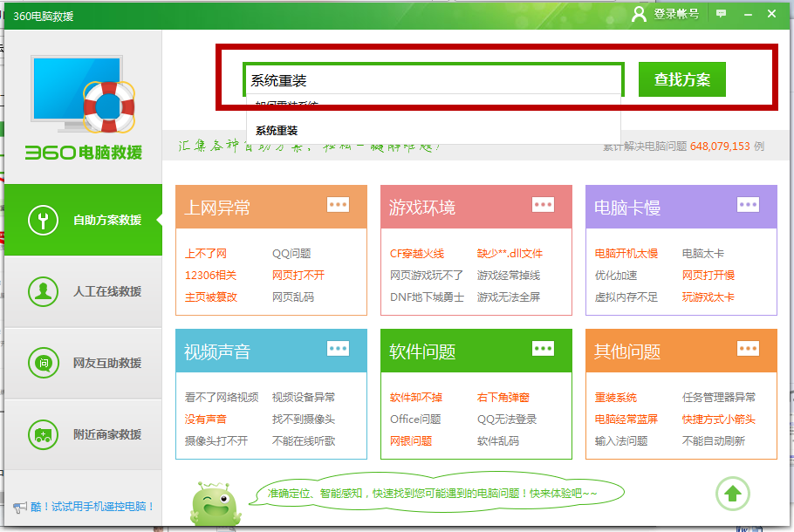Open the 视频设备异常 solution
The image size is (794, 532).
tap(304, 398)
